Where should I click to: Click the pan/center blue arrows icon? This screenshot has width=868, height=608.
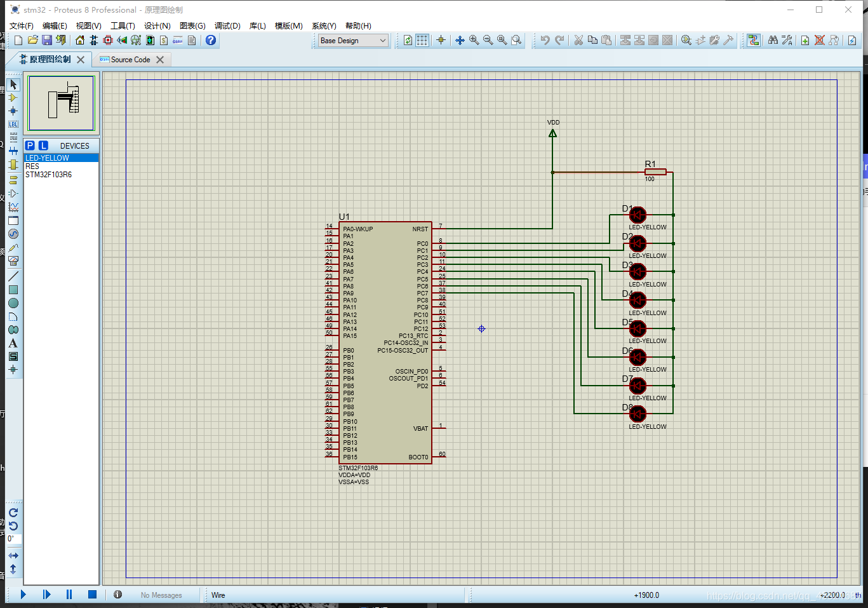point(460,40)
